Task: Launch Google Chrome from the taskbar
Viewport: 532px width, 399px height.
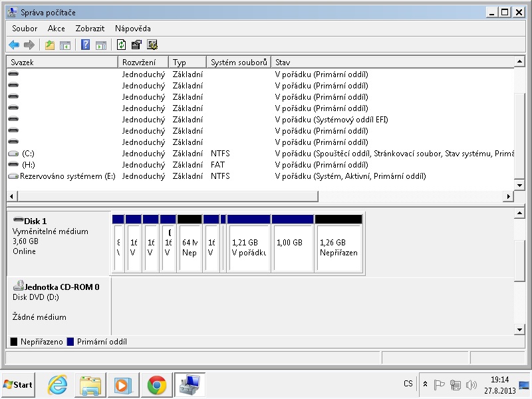Action: point(157,384)
